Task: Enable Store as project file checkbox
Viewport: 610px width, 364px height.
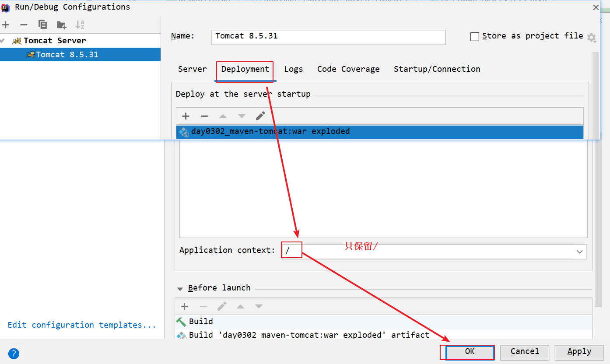Action: [475, 37]
